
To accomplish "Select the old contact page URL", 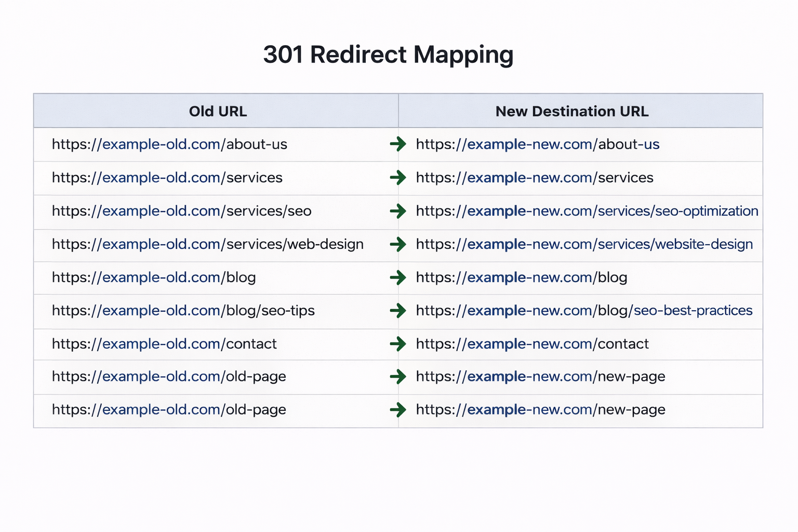I will 164,344.
